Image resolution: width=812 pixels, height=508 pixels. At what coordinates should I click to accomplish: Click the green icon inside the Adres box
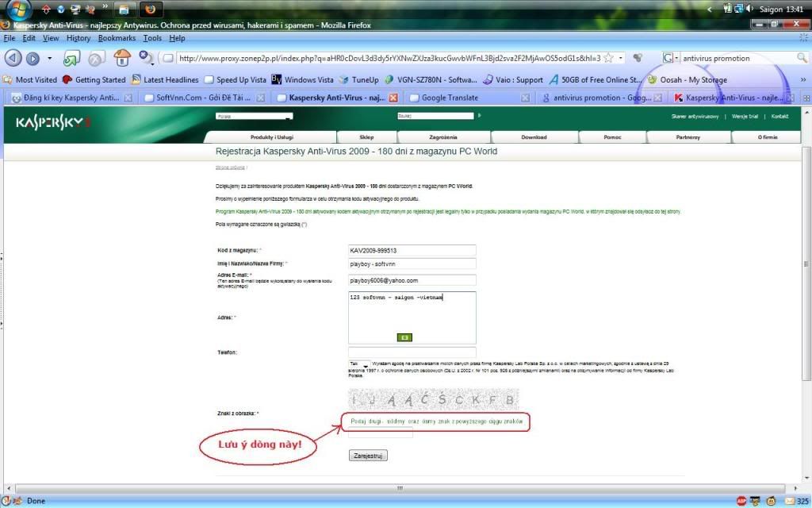[404, 337]
